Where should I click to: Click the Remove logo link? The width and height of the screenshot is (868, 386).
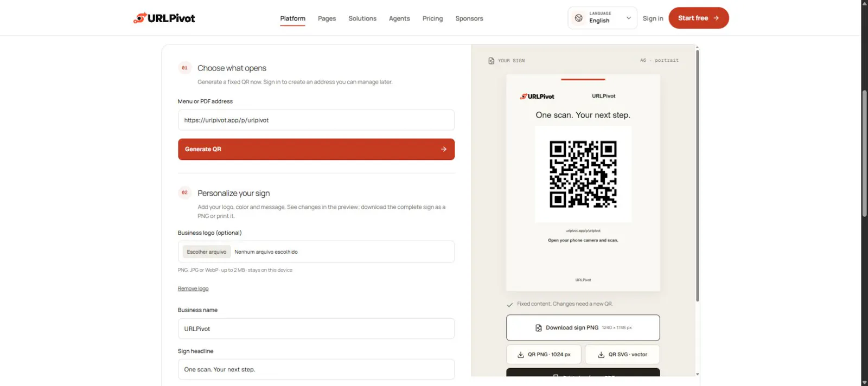[193, 289]
